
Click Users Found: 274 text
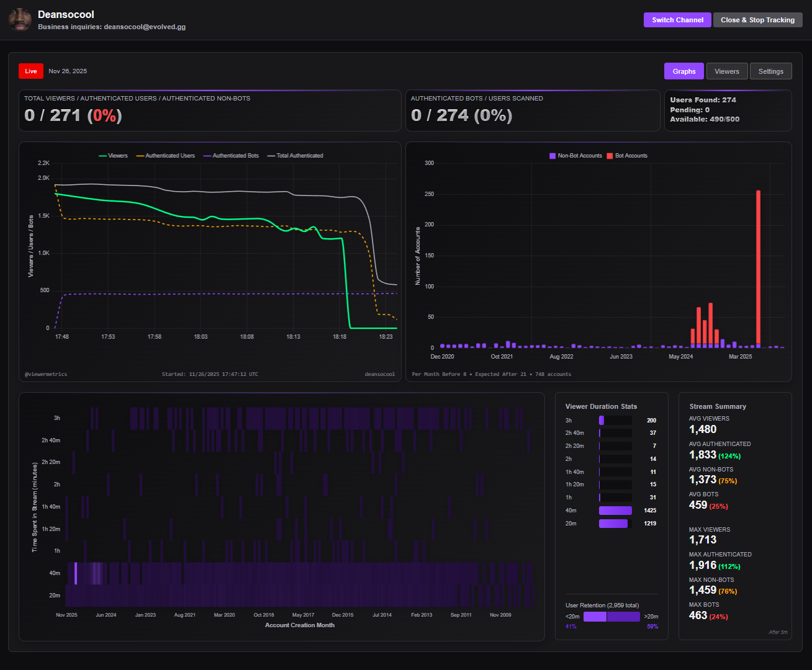click(703, 100)
